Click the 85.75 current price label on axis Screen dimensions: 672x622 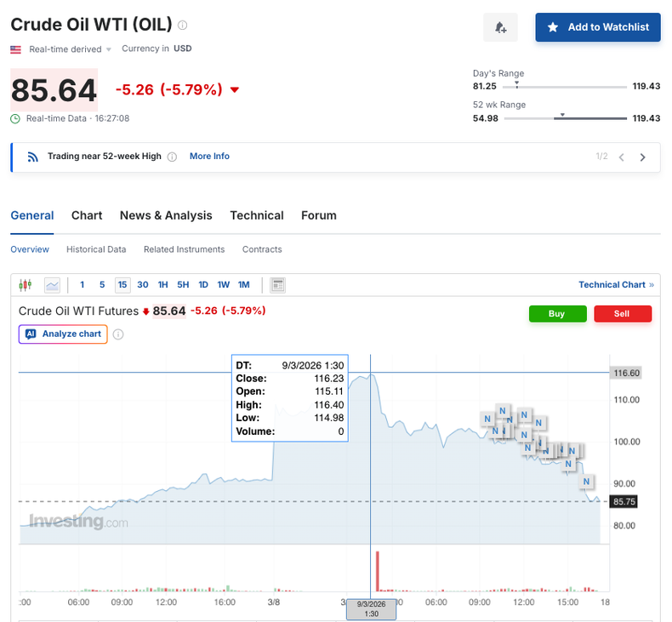click(624, 501)
